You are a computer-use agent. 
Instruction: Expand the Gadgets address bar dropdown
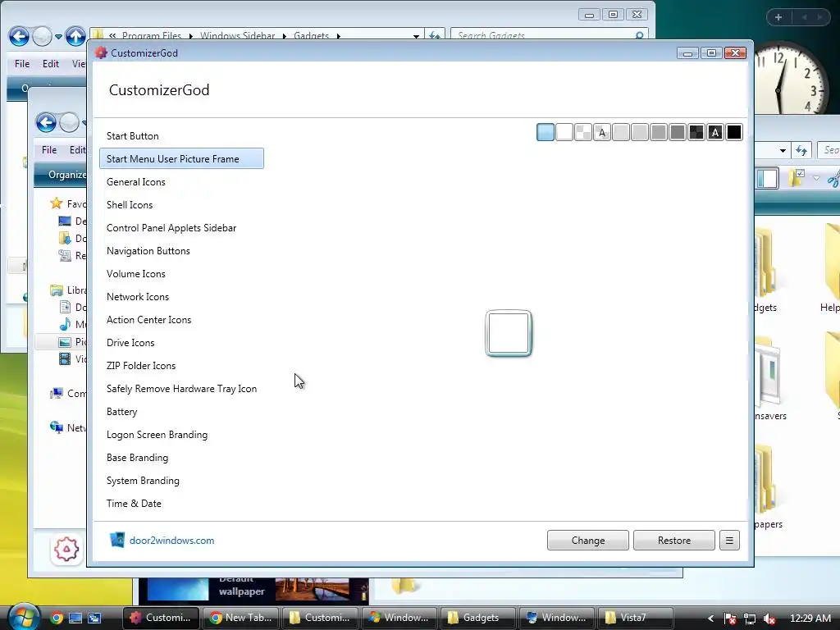[416, 36]
